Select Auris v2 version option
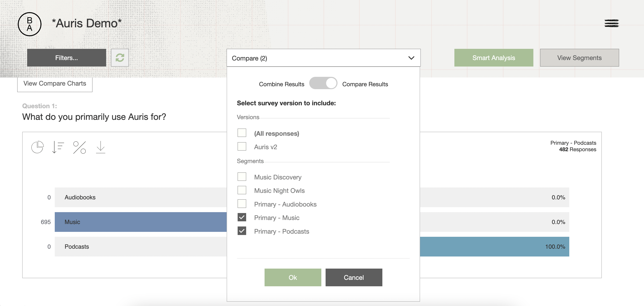 pyautogui.click(x=241, y=146)
